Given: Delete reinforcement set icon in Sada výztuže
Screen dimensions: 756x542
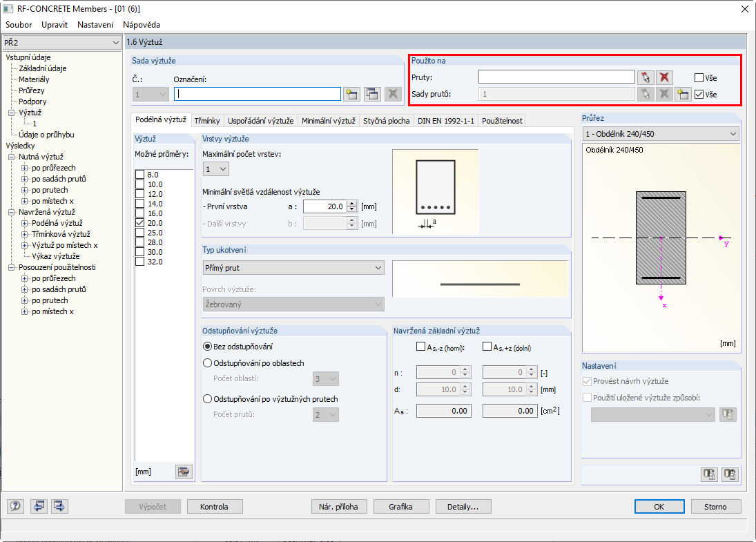Looking at the screenshot, I should pyautogui.click(x=393, y=94).
